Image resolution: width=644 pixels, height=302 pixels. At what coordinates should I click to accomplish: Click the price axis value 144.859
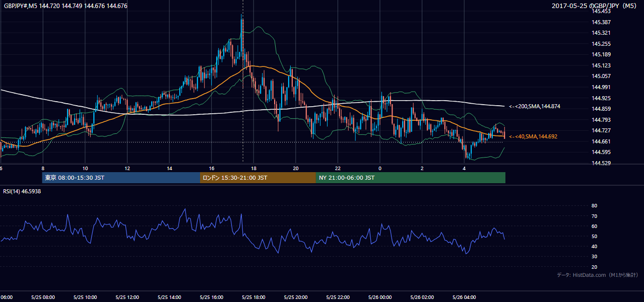(601, 109)
